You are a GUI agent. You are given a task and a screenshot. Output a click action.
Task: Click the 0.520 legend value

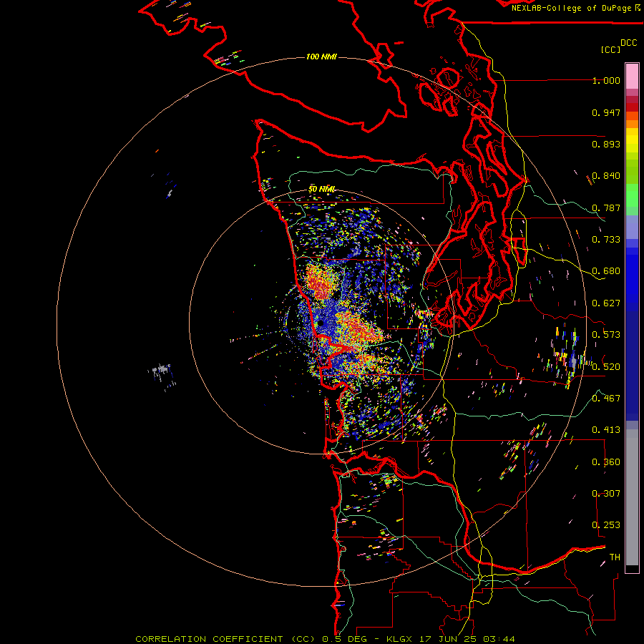606,367
